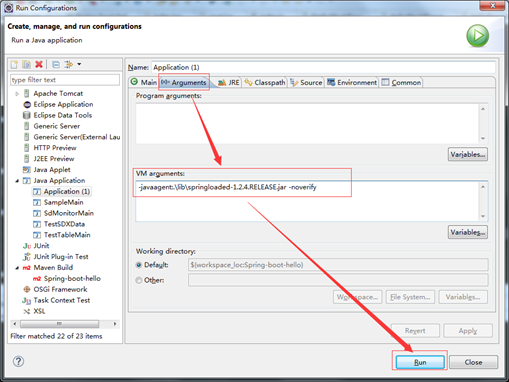Click the New launch configuration icon
This screenshot has width=509, height=382.
coord(14,64)
